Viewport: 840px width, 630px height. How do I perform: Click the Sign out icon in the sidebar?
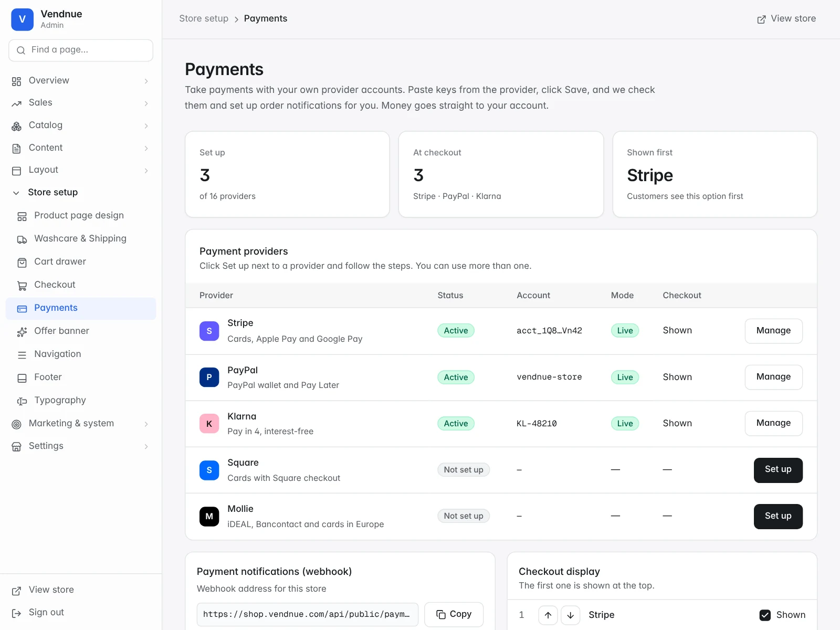point(17,613)
